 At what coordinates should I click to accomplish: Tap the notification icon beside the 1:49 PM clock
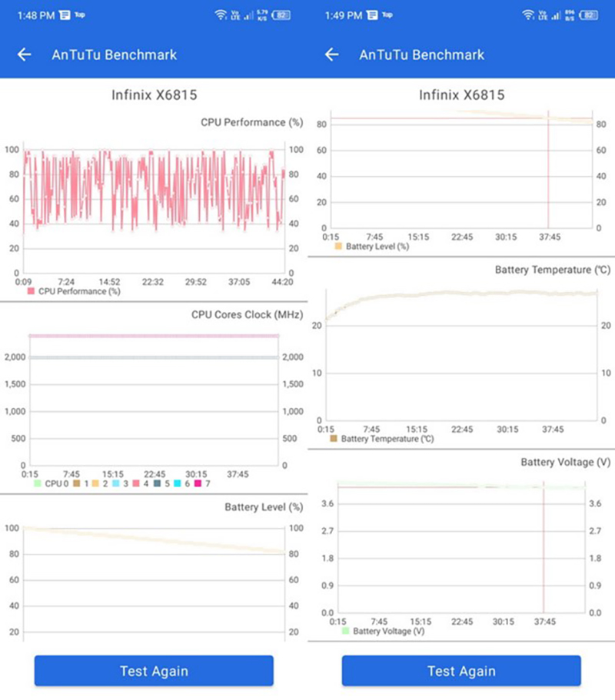click(373, 15)
